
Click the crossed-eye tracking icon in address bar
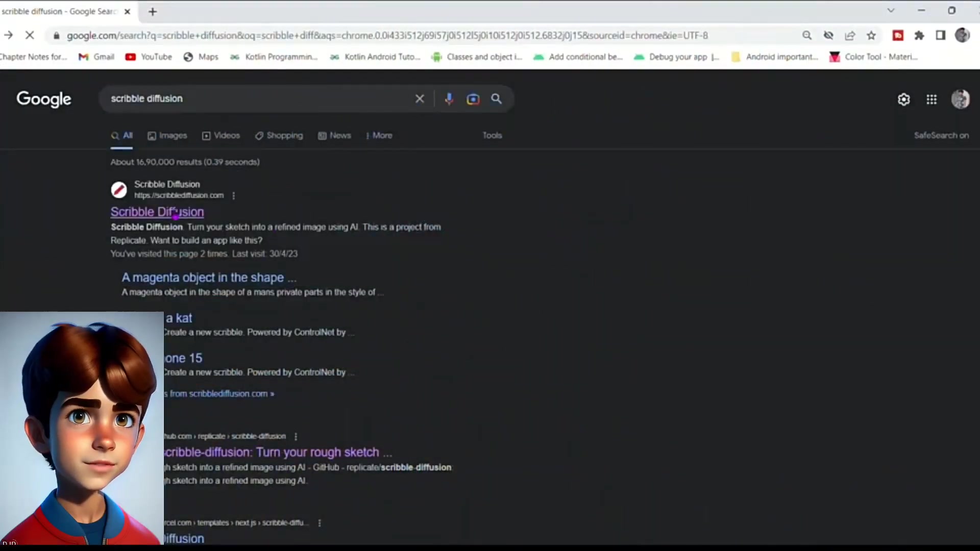coord(828,35)
